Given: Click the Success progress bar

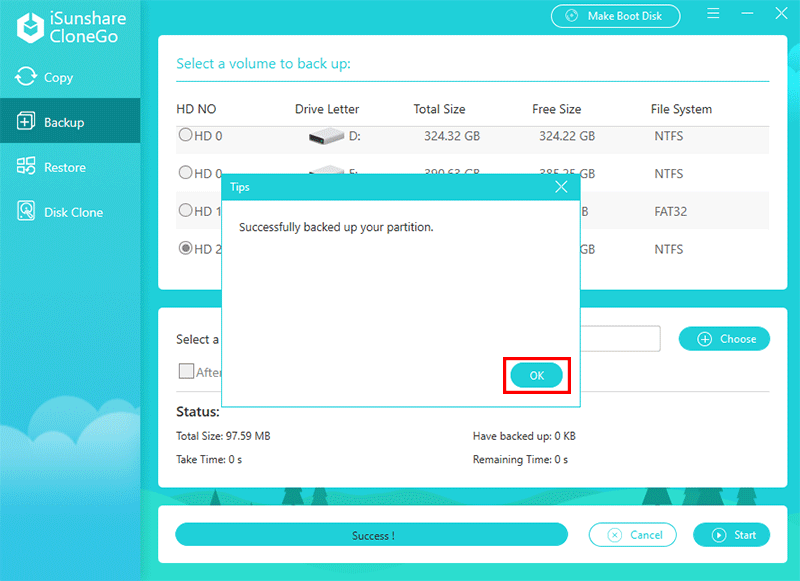Looking at the screenshot, I should (x=371, y=535).
